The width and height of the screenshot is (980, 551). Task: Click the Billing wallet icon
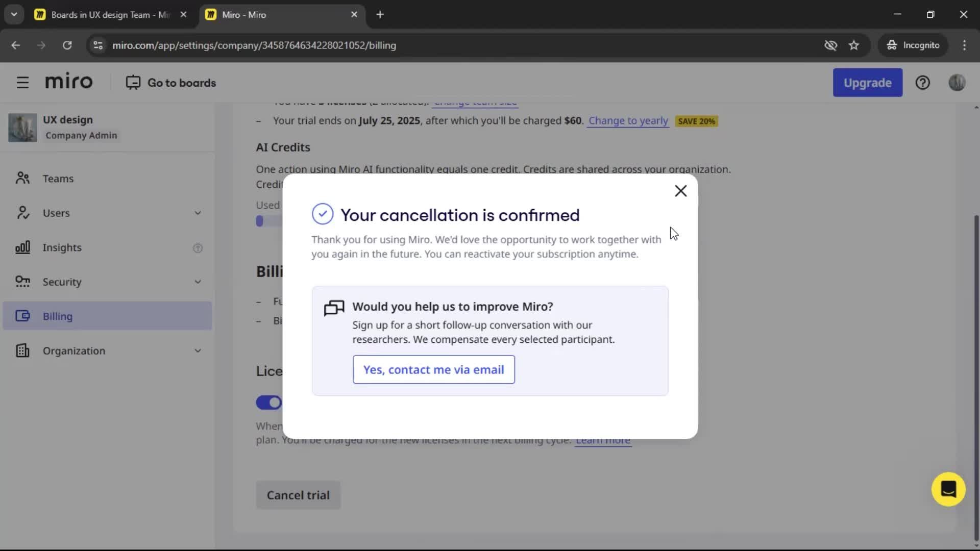point(22,316)
